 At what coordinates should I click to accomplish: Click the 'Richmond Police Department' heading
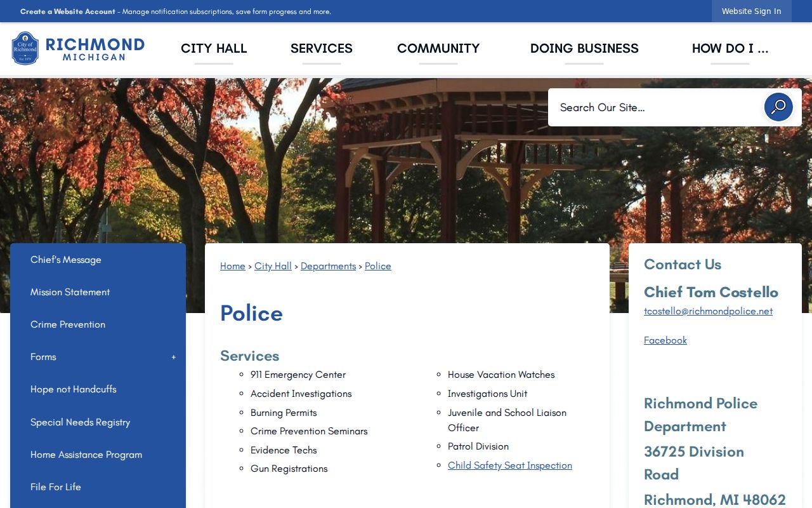[x=701, y=415]
